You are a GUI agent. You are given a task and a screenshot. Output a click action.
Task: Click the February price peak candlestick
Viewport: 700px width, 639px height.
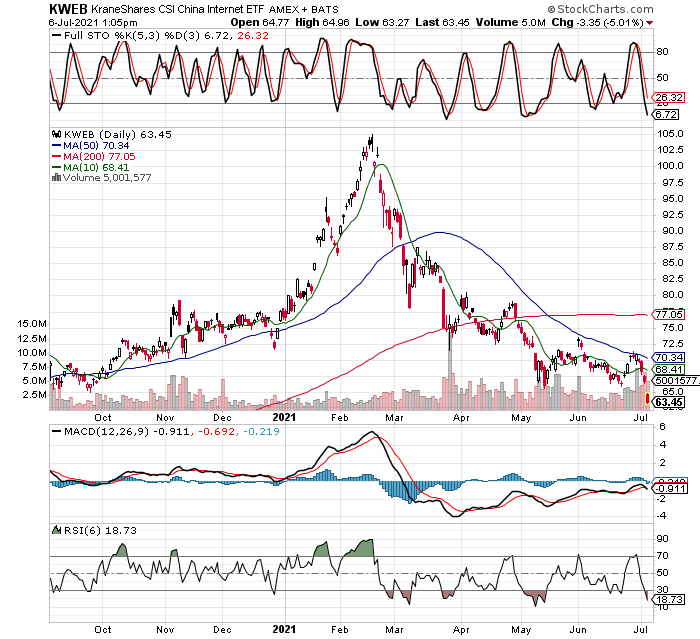(x=371, y=143)
